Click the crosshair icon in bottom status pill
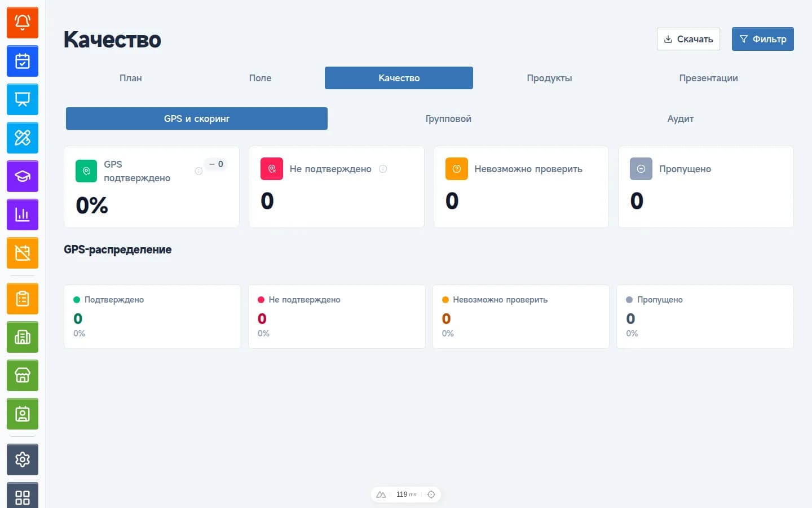 tap(431, 494)
